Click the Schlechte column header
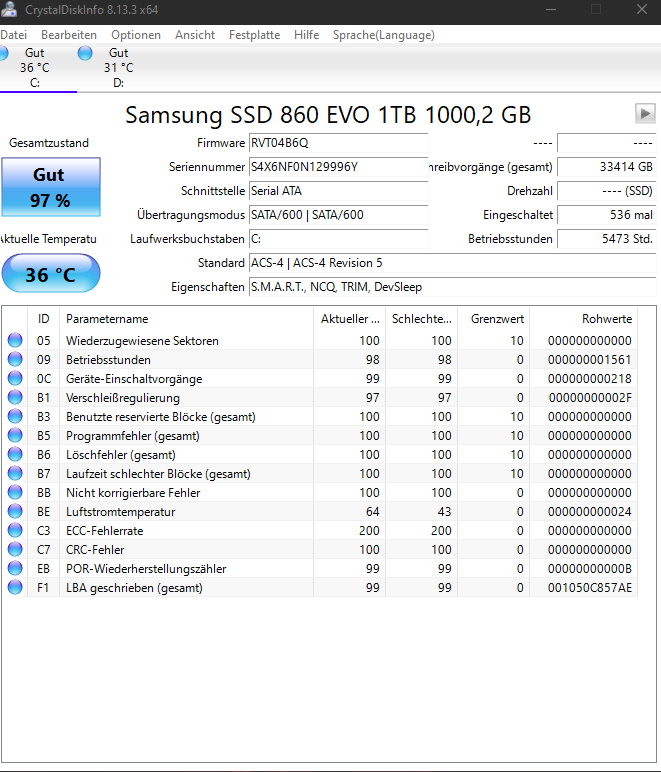This screenshot has height=772, width=661. 421,319
